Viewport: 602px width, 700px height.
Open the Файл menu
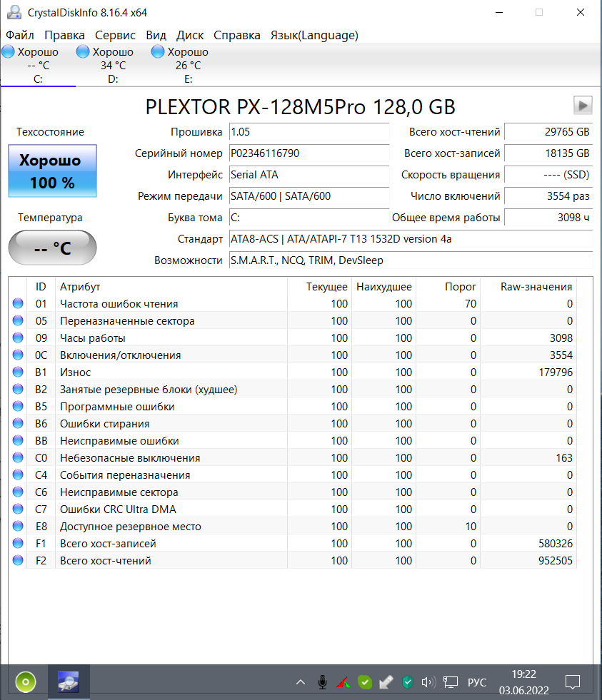click(x=20, y=35)
